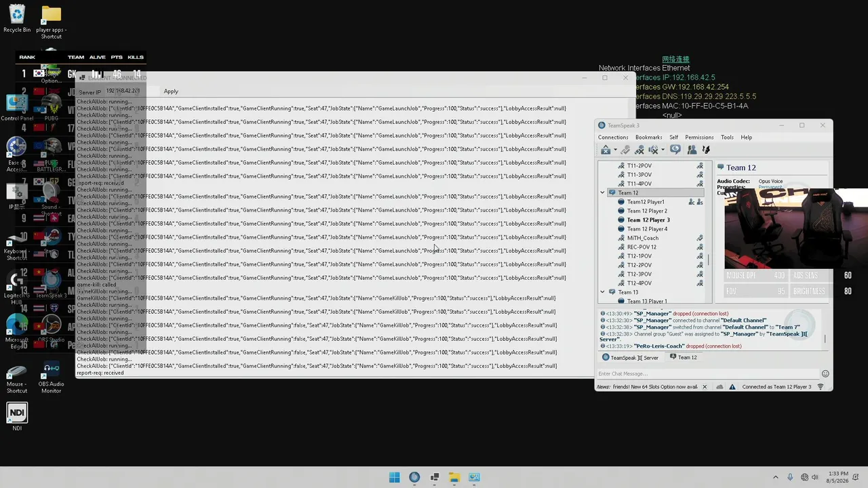Click the TeamSpeak connect toolbar icon
868x488 pixels.
point(606,150)
